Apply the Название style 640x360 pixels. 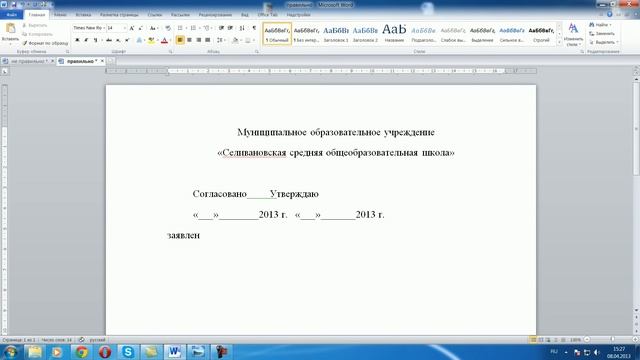[394, 34]
